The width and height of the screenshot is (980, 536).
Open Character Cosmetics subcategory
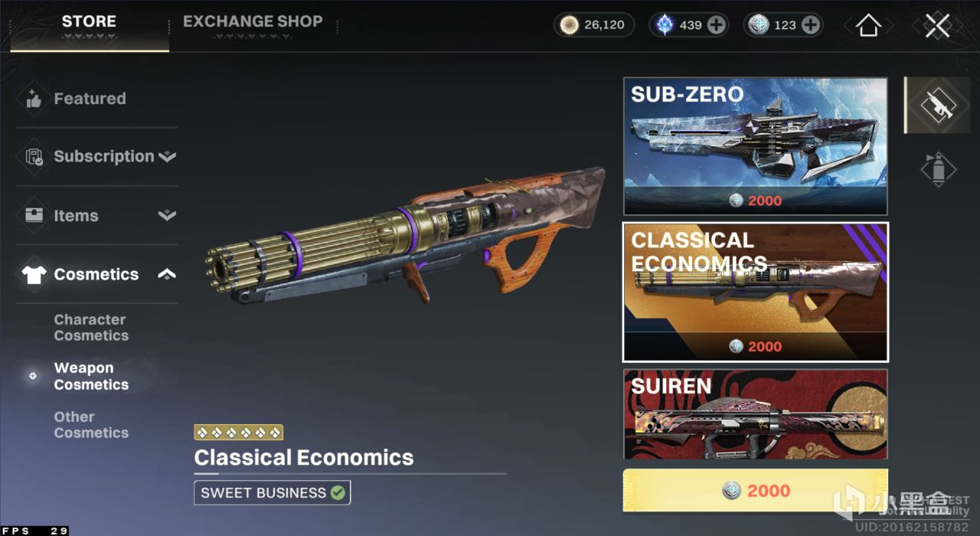(90, 328)
